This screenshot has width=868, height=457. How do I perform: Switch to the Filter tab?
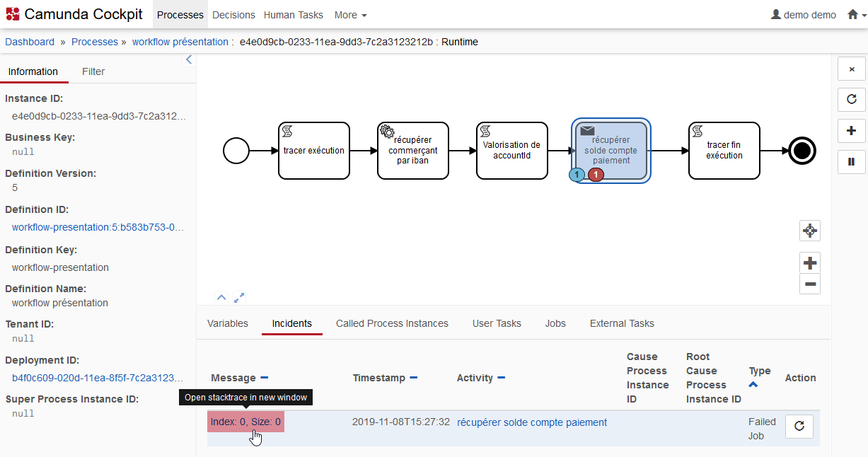[x=93, y=71]
